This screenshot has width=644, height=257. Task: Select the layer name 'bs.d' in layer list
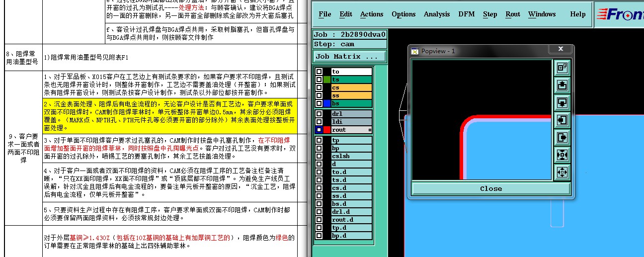point(351,204)
